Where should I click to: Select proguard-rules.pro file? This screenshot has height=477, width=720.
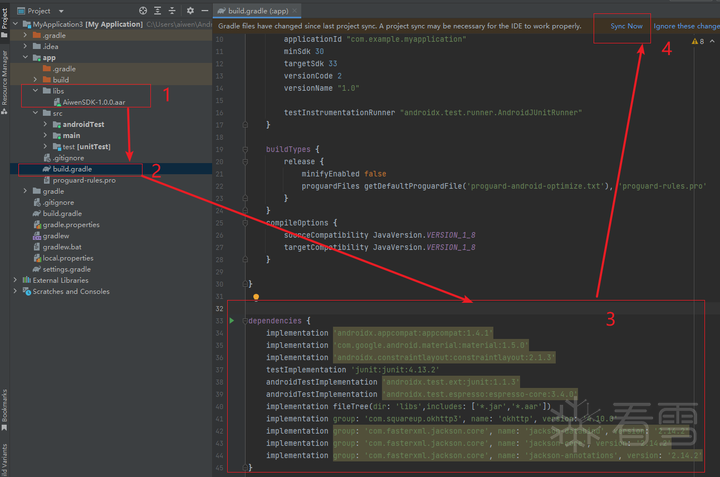point(80,180)
